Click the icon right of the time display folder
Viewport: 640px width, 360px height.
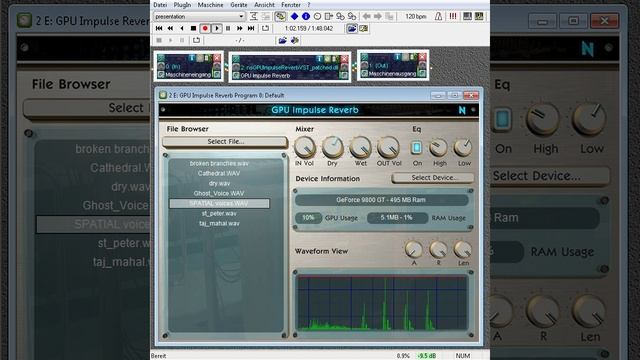(363, 28)
